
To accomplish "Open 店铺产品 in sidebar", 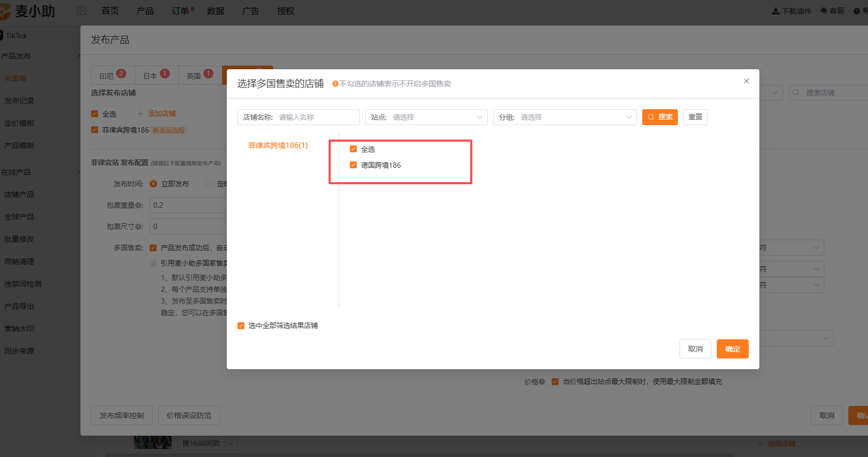I will coord(19,194).
